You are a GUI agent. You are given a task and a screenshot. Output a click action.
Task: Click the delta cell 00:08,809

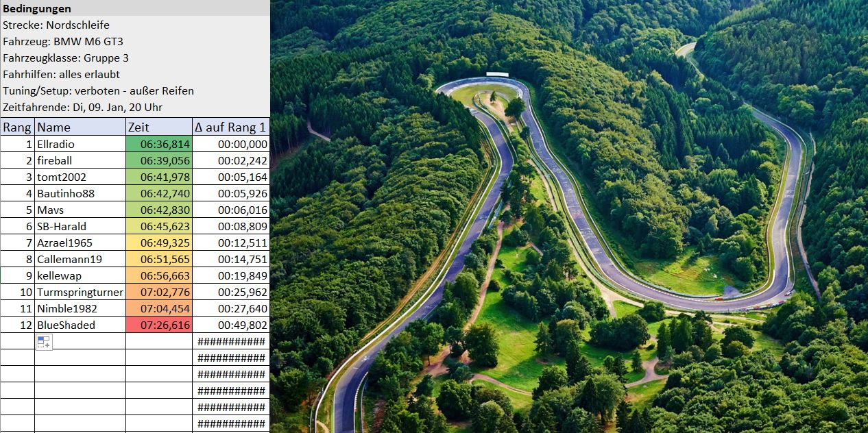(x=231, y=226)
